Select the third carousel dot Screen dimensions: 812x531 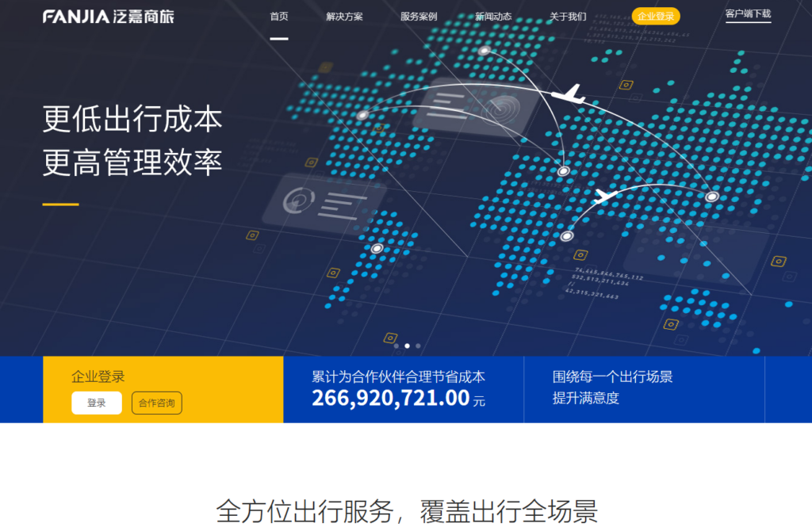419,346
